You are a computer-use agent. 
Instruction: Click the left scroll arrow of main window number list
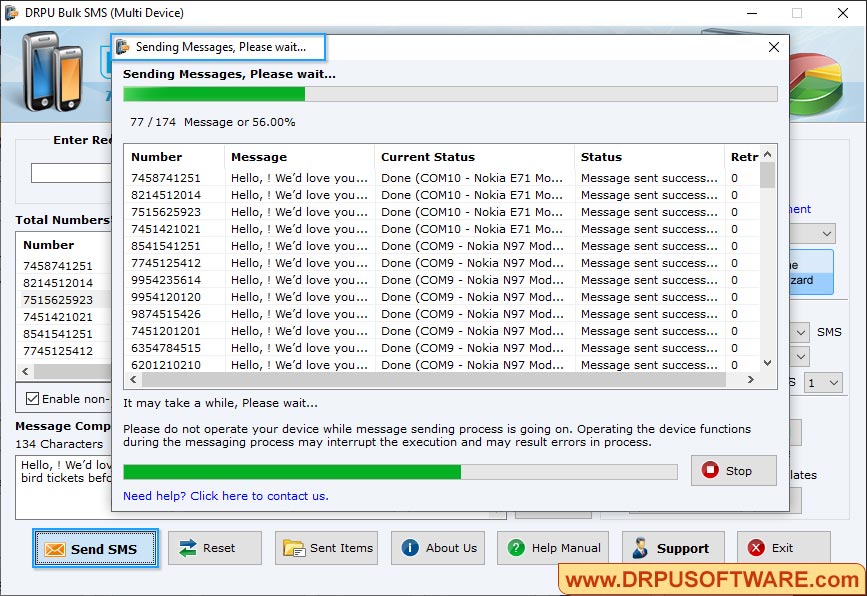(25, 372)
